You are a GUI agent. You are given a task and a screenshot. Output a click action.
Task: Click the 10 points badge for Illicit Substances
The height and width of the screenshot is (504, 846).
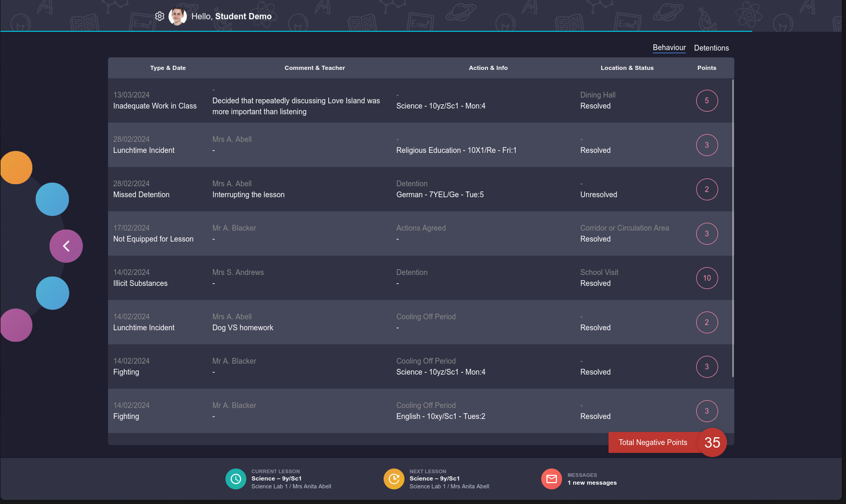coord(707,278)
